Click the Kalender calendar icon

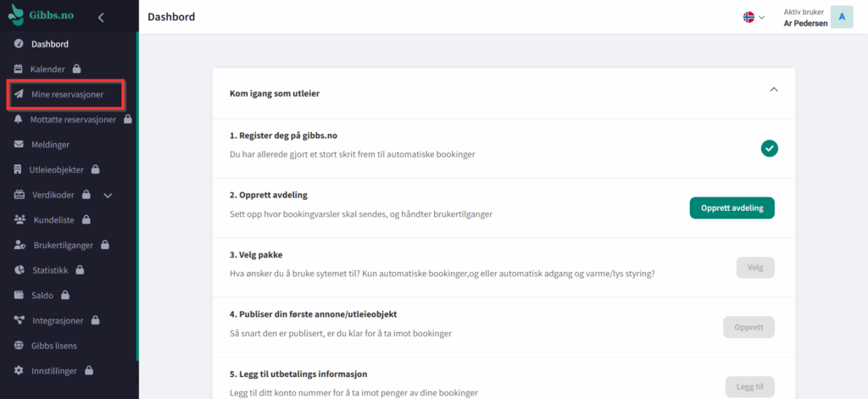pyautogui.click(x=19, y=69)
